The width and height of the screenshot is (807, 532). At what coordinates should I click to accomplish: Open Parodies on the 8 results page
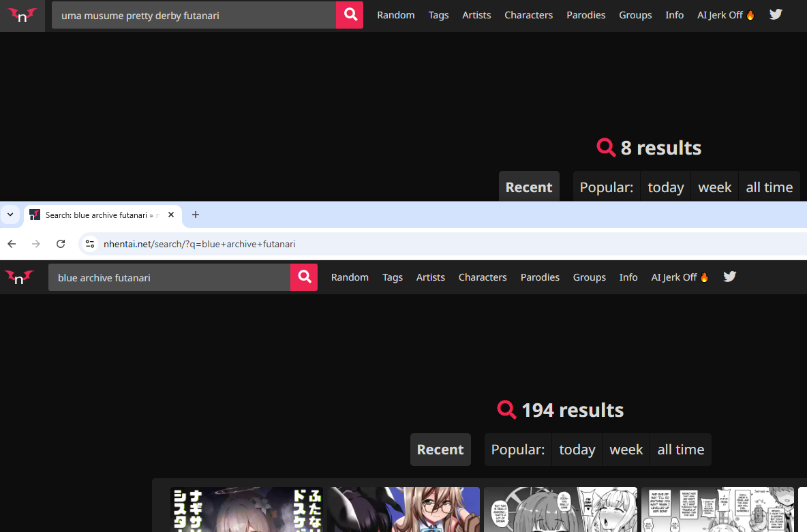pyautogui.click(x=585, y=16)
